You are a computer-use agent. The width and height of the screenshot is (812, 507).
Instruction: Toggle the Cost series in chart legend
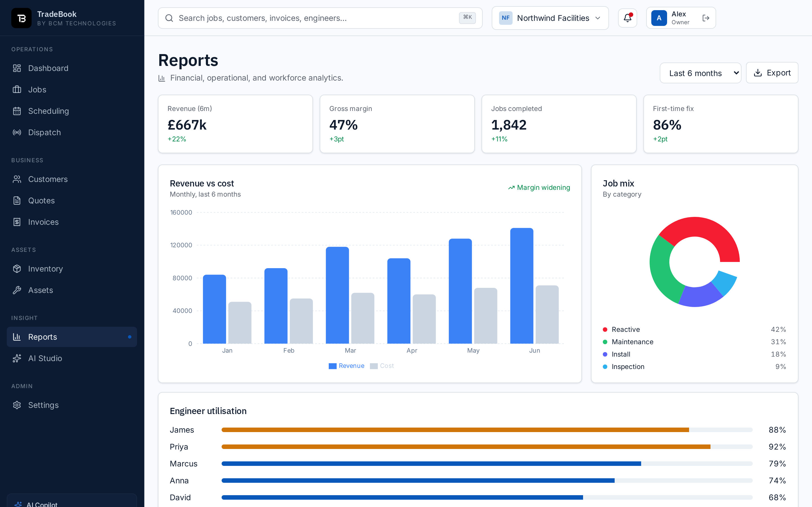382,366
